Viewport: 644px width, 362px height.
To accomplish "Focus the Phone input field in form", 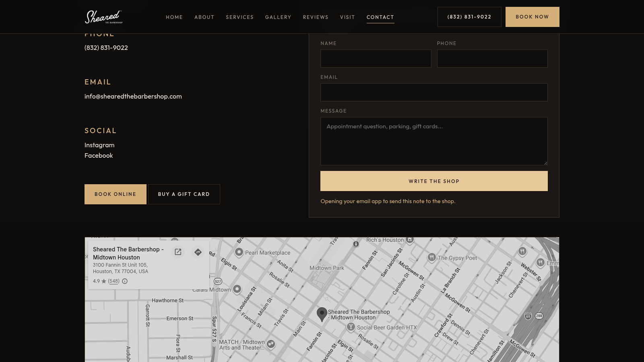I will (x=492, y=58).
